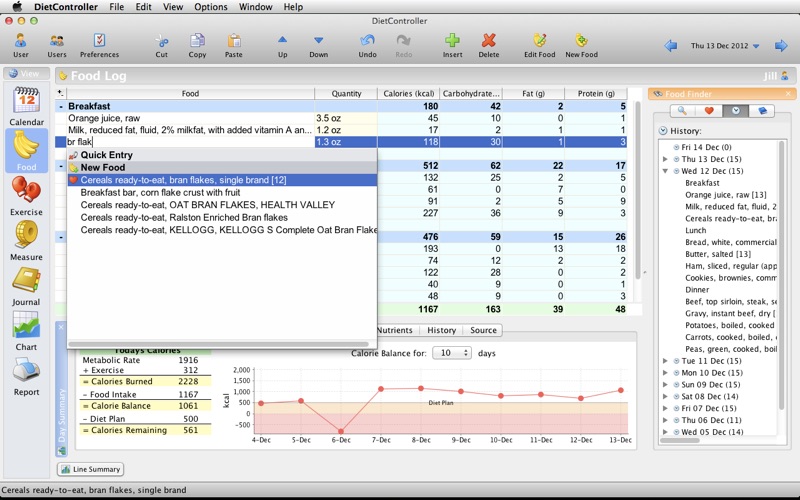Click the 1.3 oz quantity cell

[x=346, y=142]
